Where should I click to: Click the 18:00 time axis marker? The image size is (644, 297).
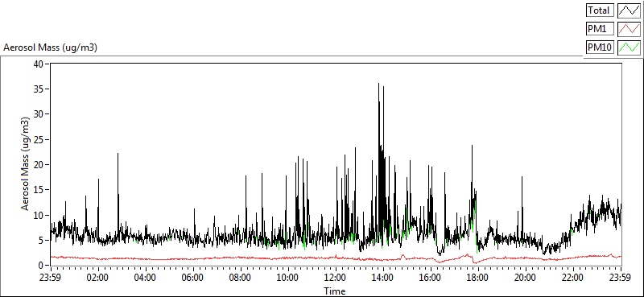[478, 278]
